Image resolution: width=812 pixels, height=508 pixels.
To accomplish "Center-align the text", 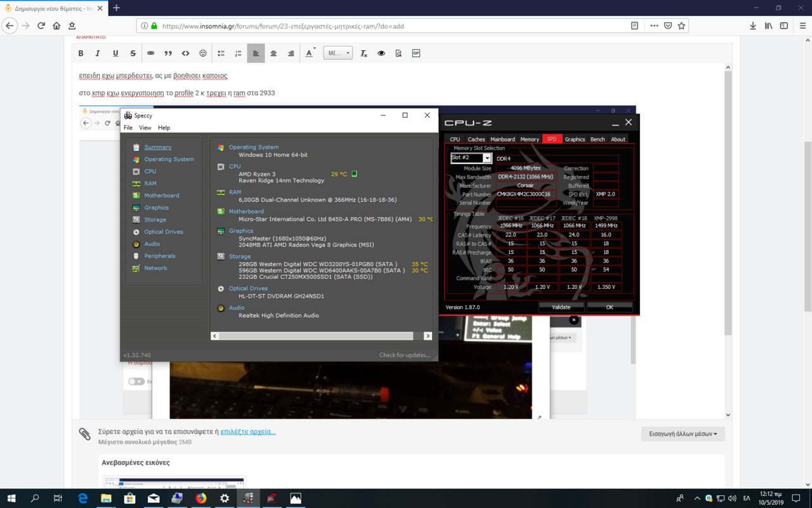I will pos(273,53).
